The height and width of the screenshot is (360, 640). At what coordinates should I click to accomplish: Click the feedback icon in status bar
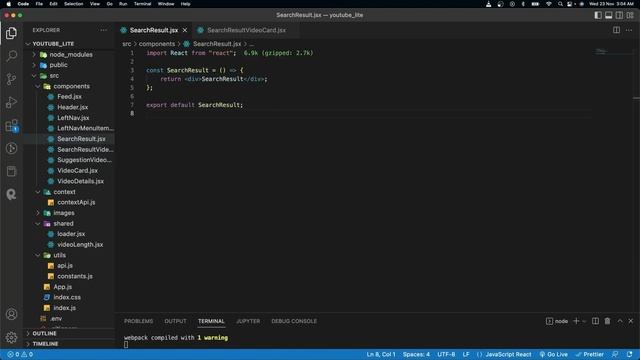[615, 354]
